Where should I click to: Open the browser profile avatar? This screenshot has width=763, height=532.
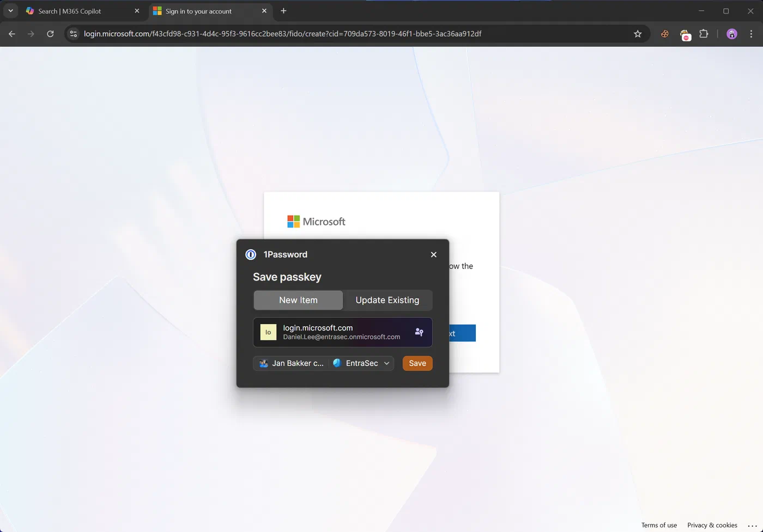coord(732,34)
